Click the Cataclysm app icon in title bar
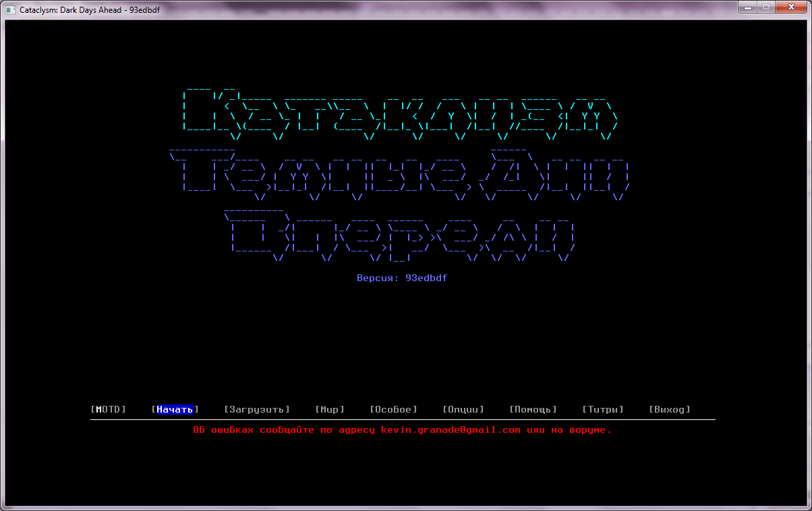 coord(11,9)
